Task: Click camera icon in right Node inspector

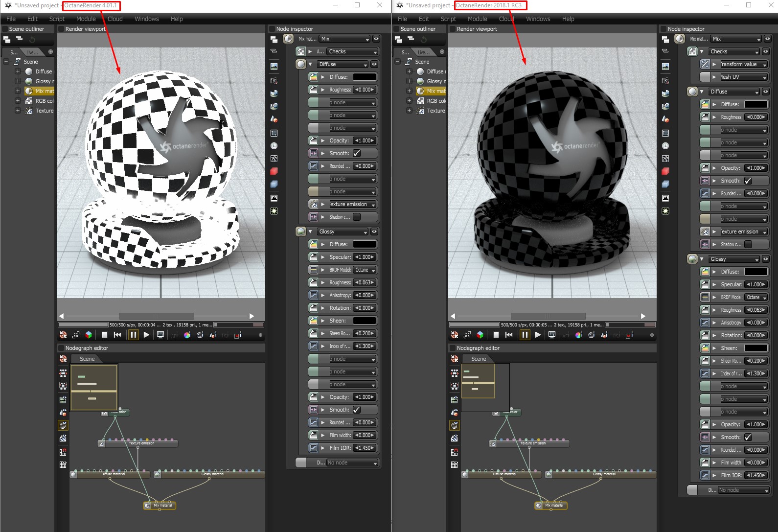Action: 665,81
